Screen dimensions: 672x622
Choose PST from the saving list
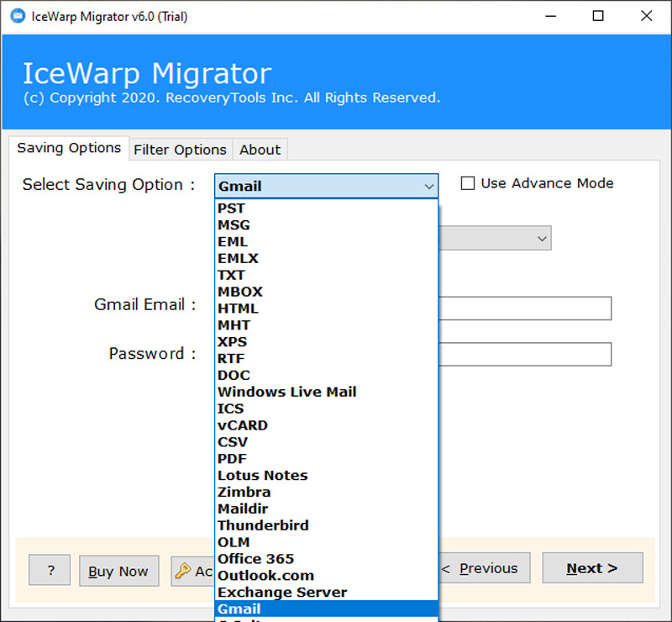click(326, 208)
